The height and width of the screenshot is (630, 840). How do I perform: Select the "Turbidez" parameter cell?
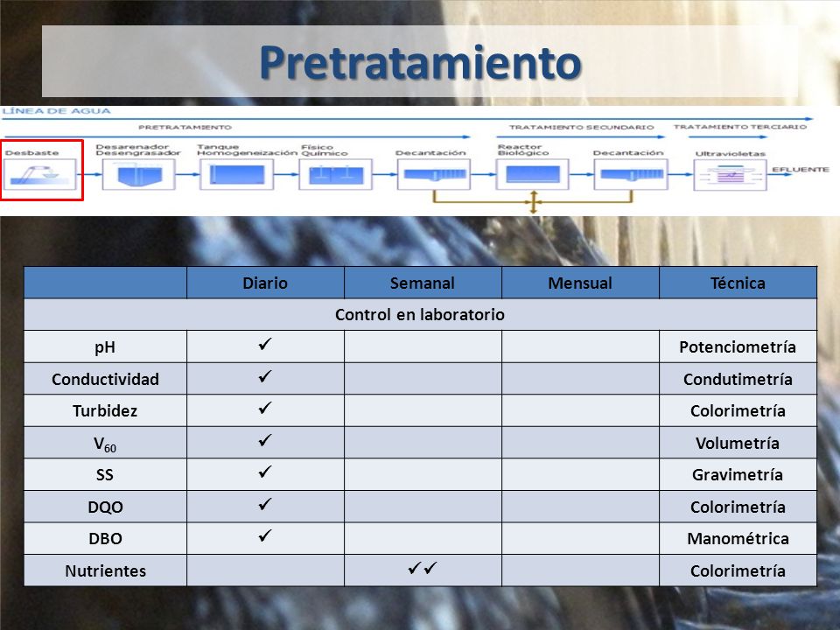106,410
